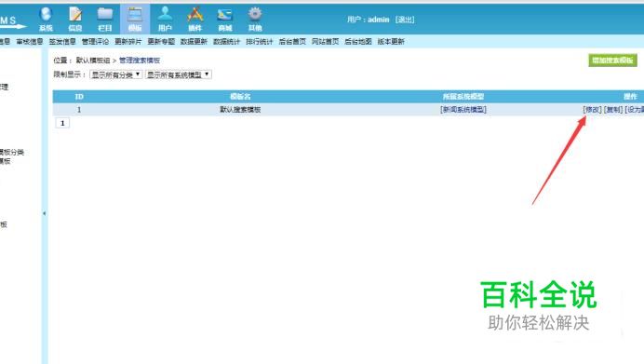Click 审核信息 in the shortcut bar

coord(30,42)
